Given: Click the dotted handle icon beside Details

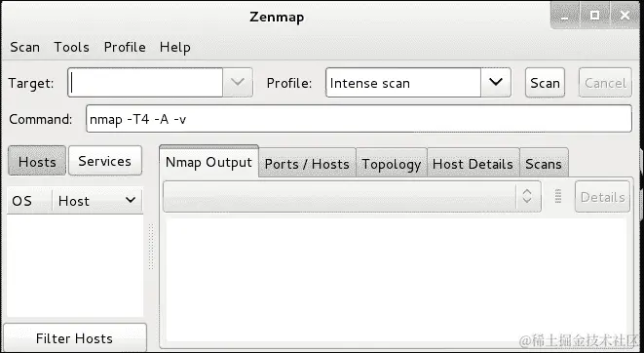Looking at the screenshot, I should pos(558,196).
